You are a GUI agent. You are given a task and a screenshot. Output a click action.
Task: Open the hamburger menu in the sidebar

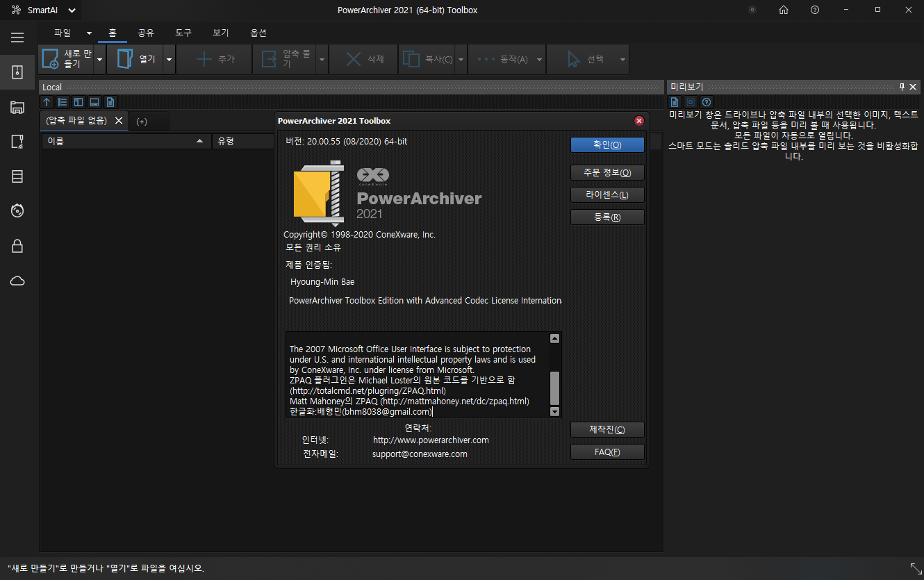click(x=17, y=38)
